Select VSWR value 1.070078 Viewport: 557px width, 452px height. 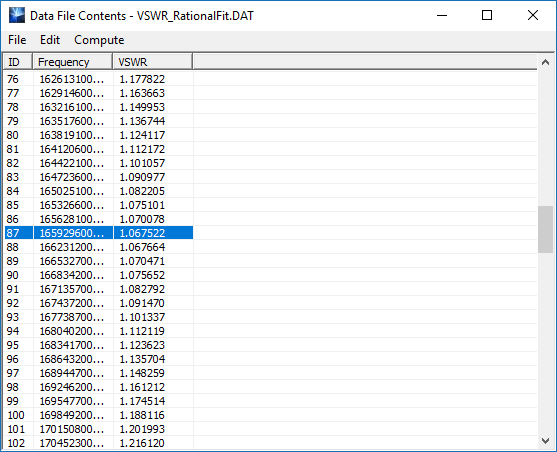142,219
